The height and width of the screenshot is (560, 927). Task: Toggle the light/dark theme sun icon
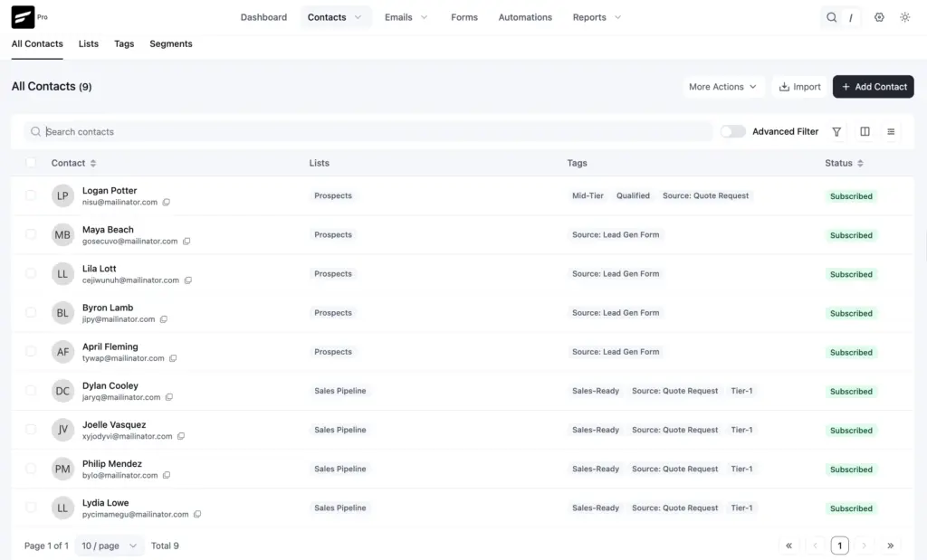pyautogui.click(x=904, y=17)
